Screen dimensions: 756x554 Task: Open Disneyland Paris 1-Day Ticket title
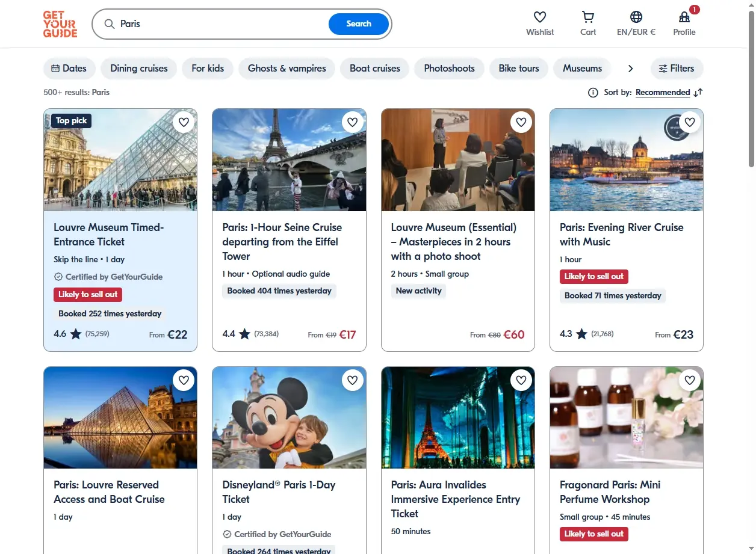click(279, 492)
